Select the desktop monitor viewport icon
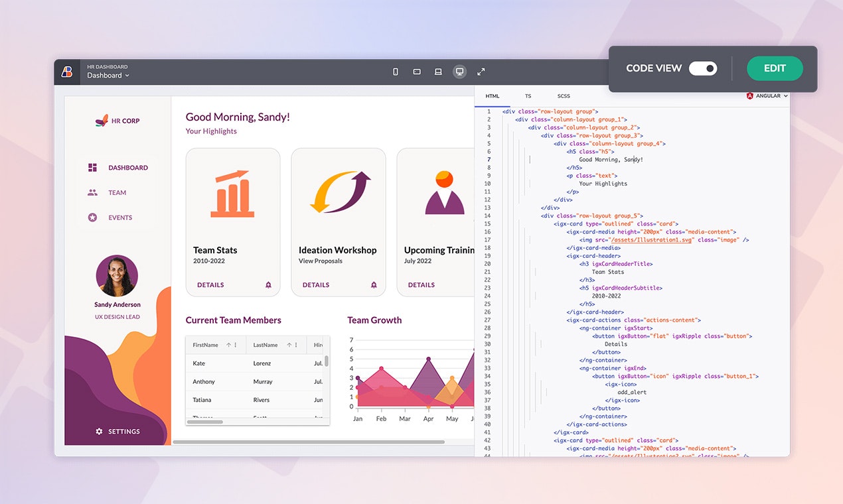 [x=459, y=72]
